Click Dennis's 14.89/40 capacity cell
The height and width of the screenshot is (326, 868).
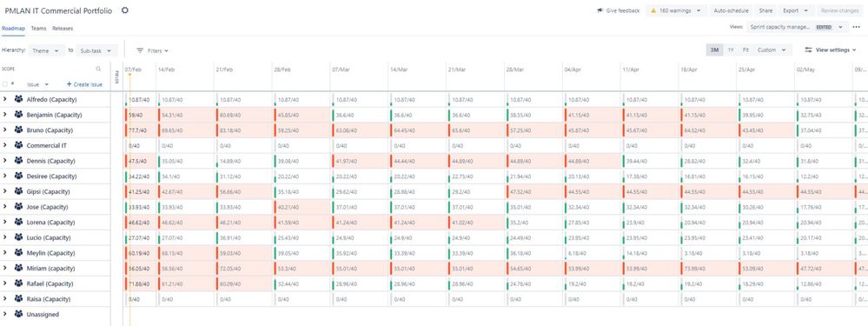[x=243, y=161]
